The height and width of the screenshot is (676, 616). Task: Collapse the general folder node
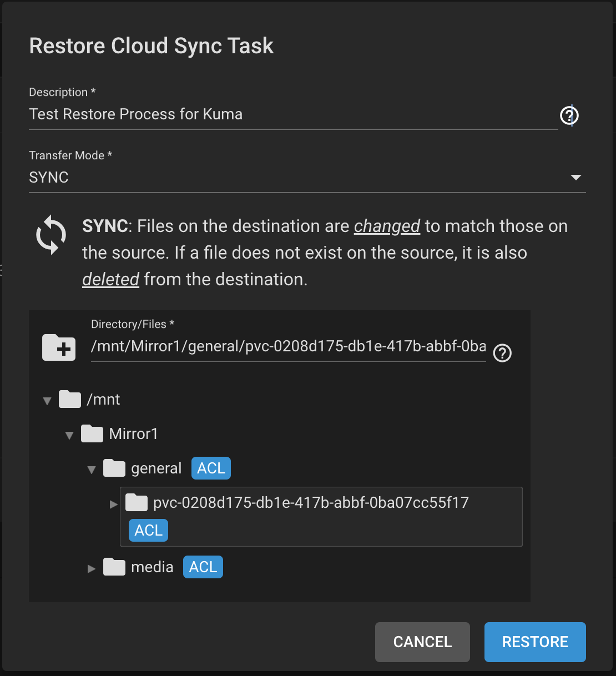(x=91, y=469)
